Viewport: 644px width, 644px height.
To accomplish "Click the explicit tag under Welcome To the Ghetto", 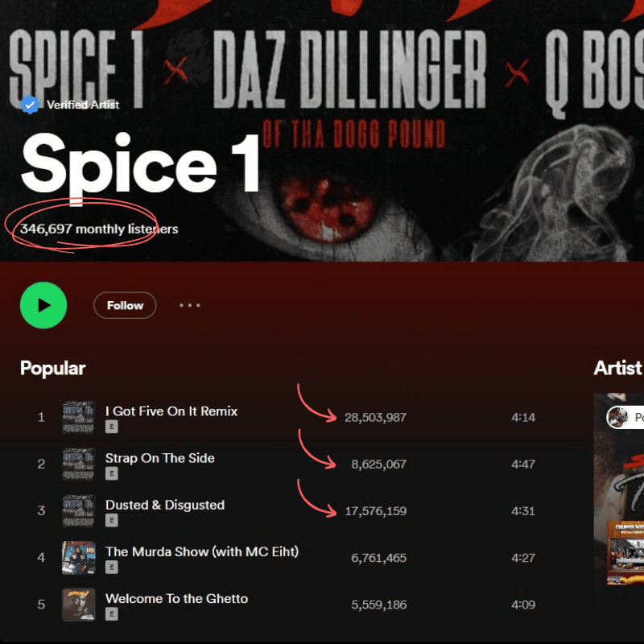I will point(112,613).
